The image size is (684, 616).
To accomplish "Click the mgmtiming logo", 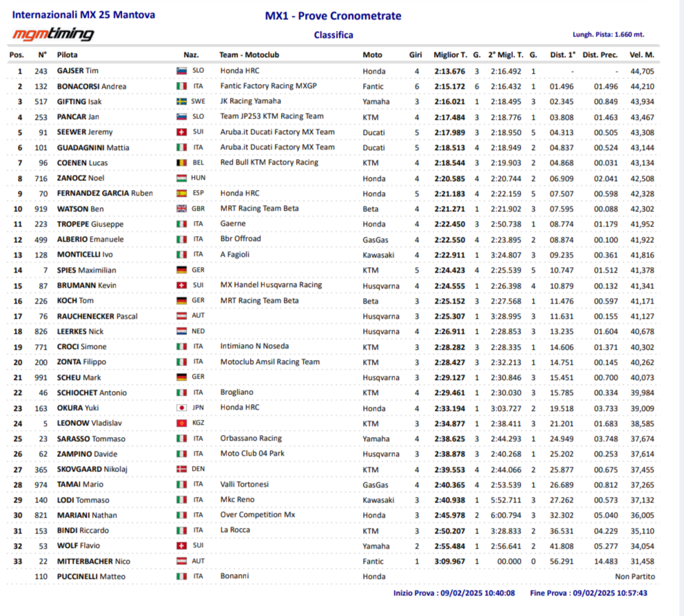I will [x=54, y=34].
